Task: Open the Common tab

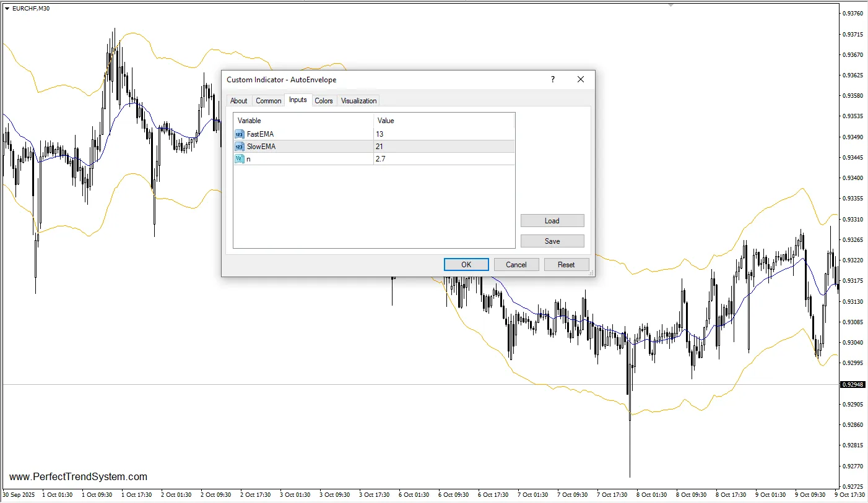Action: [x=268, y=101]
